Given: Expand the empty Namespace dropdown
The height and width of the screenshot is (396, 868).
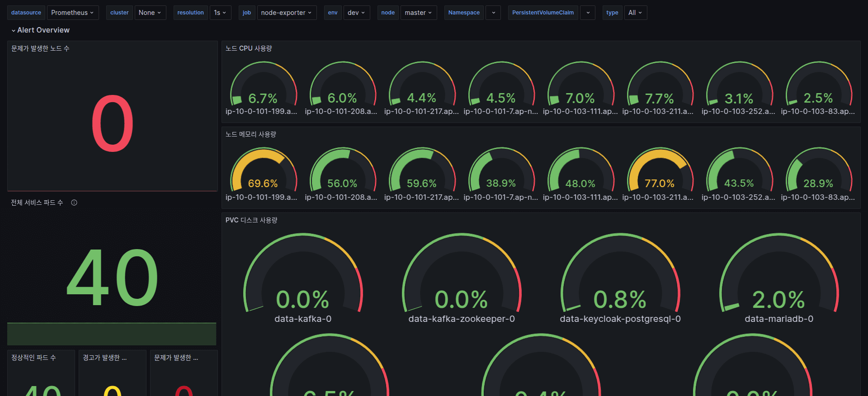Looking at the screenshot, I should [x=493, y=13].
